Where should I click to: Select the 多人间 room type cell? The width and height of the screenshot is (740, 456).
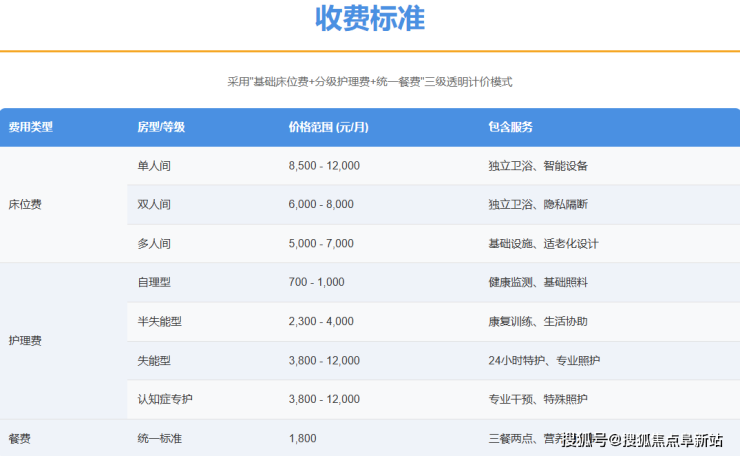(x=154, y=243)
